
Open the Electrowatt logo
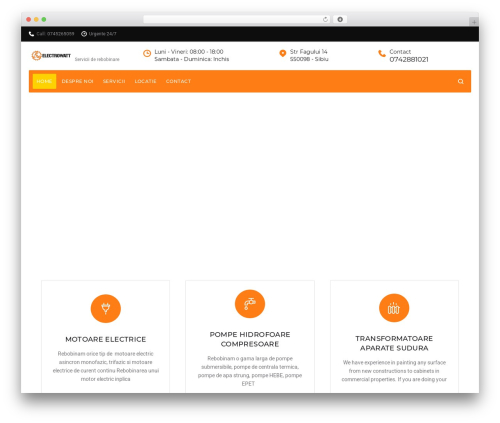(x=51, y=55)
